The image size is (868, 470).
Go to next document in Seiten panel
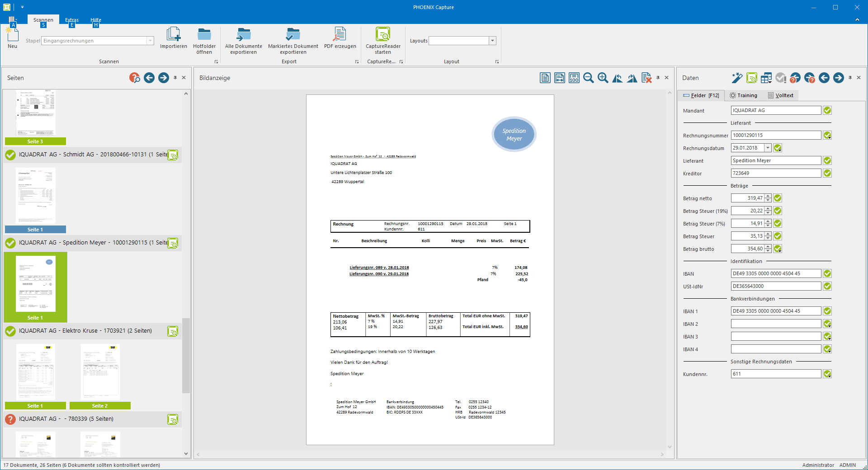click(x=164, y=78)
